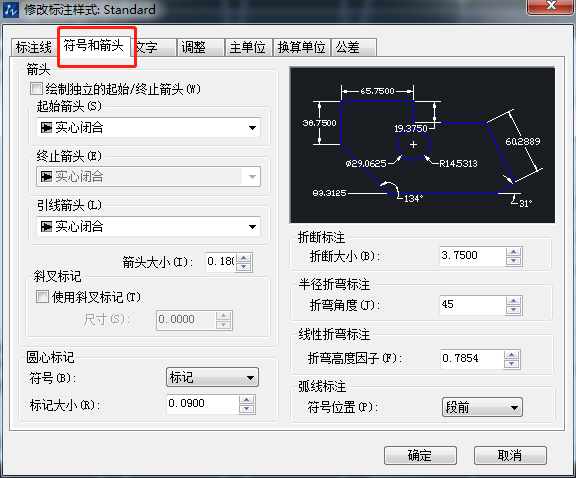Decrease 折断大小 with down arrow
The width and height of the screenshot is (576, 478).
click(x=514, y=261)
